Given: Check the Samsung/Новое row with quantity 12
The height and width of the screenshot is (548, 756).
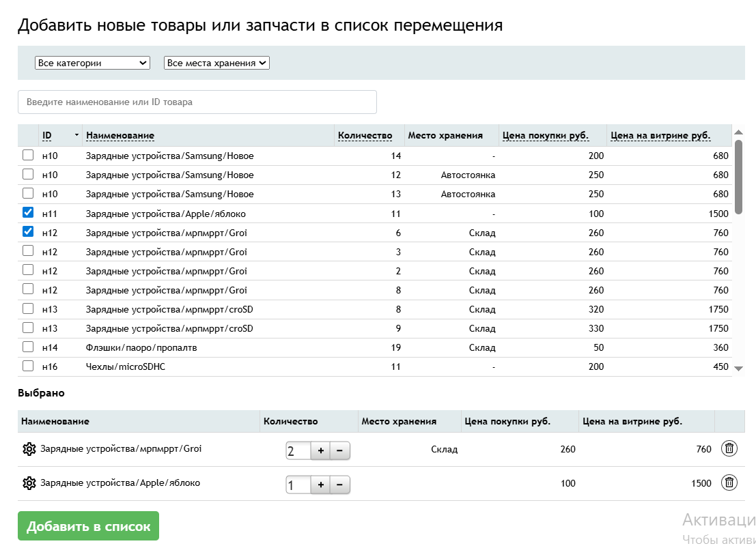Looking at the screenshot, I should 28,174.
